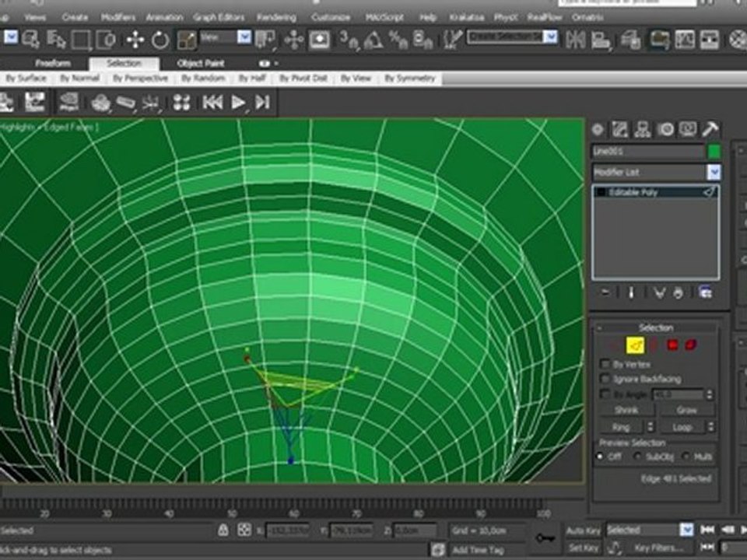
Task: Select Element sub-object level icon
Action: (691, 345)
